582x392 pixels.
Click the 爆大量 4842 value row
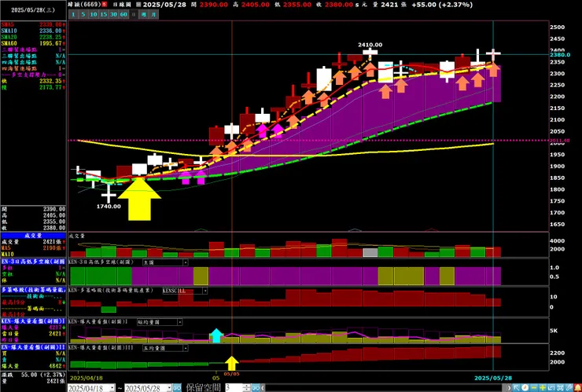33,366
